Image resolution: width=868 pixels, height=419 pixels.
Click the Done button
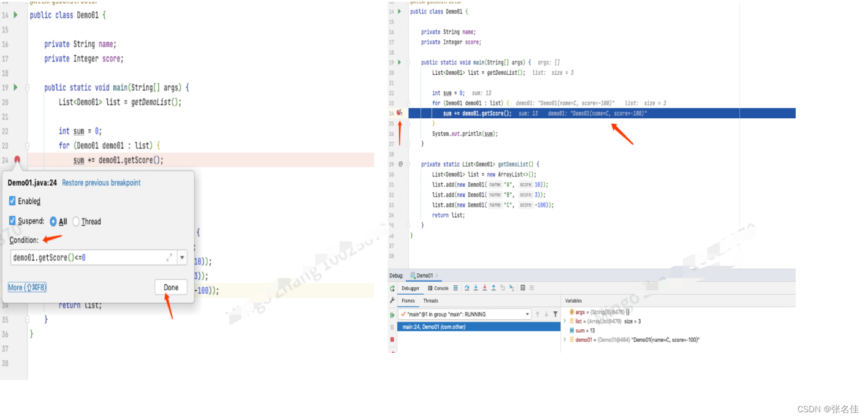171,287
